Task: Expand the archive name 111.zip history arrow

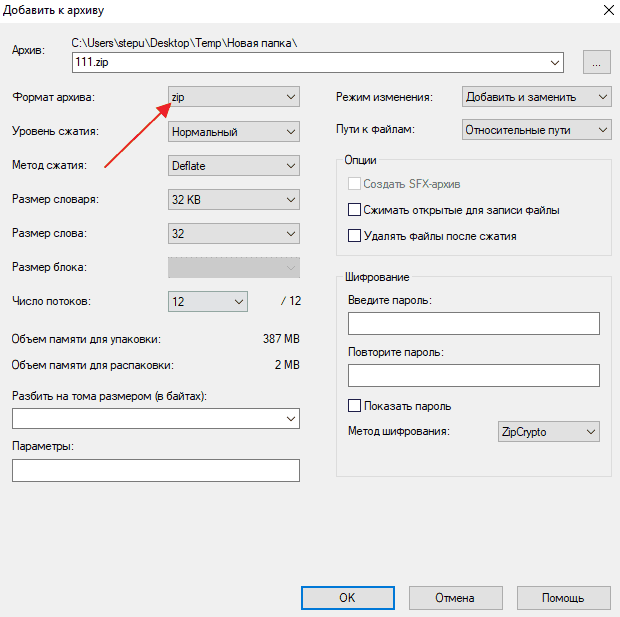Action: 555,63
